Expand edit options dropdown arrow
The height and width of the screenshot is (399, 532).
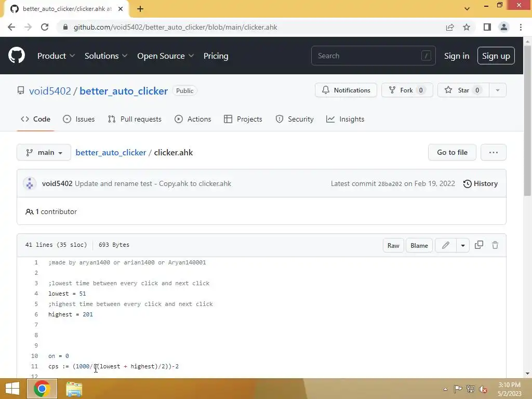click(x=463, y=245)
